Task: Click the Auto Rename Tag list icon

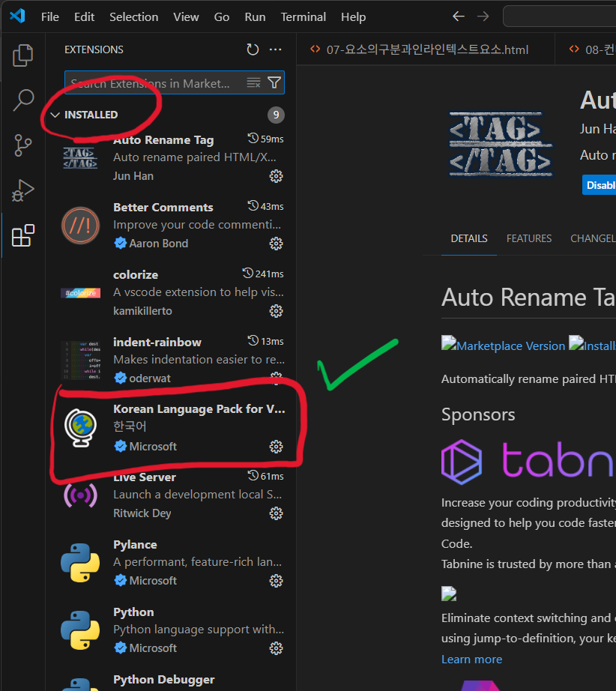Action: (x=80, y=158)
